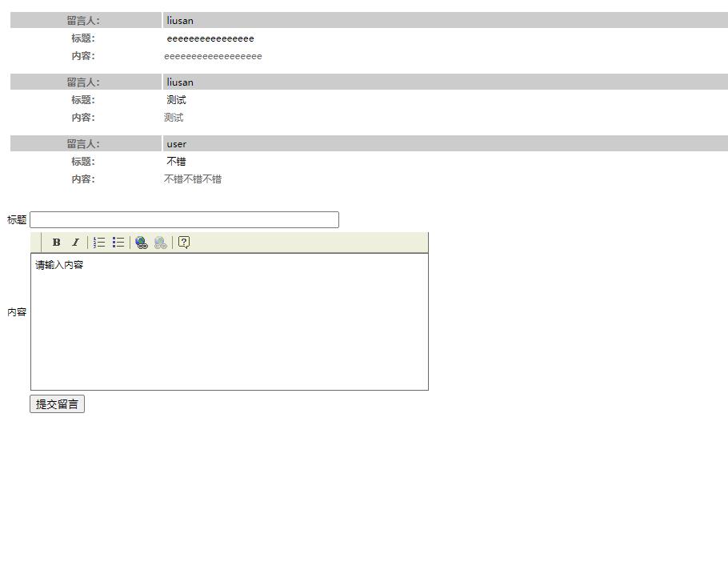The width and height of the screenshot is (728, 574).
Task: Select the title eeeeeeeeeeeeeeee
Action: pyautogui.click(x=210, y=38)
